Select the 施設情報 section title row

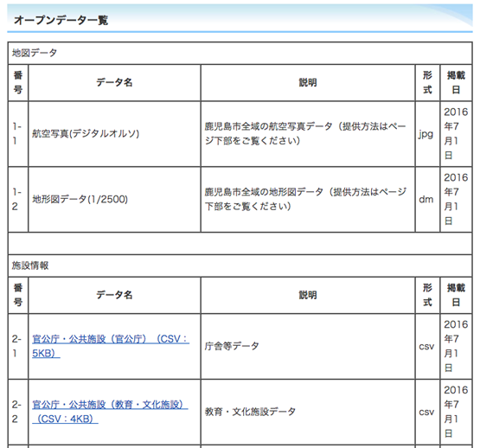pyautogui.click(x=240, y=266)
